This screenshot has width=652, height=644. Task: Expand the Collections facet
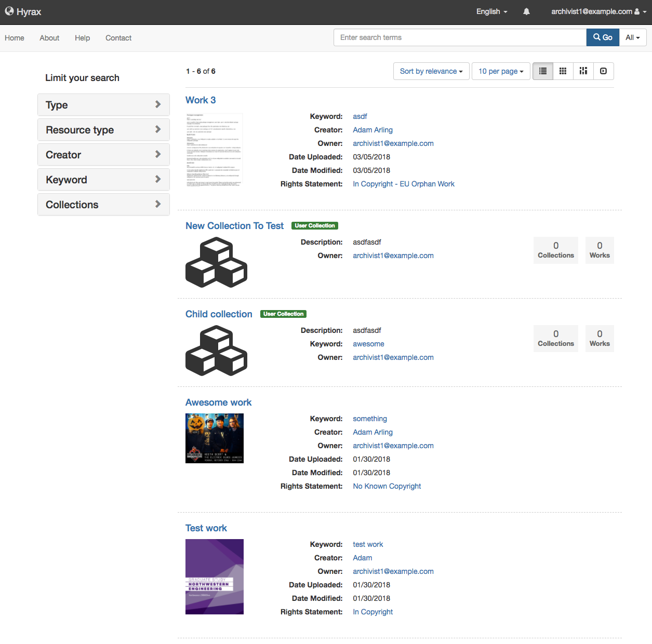click(103, 205)
